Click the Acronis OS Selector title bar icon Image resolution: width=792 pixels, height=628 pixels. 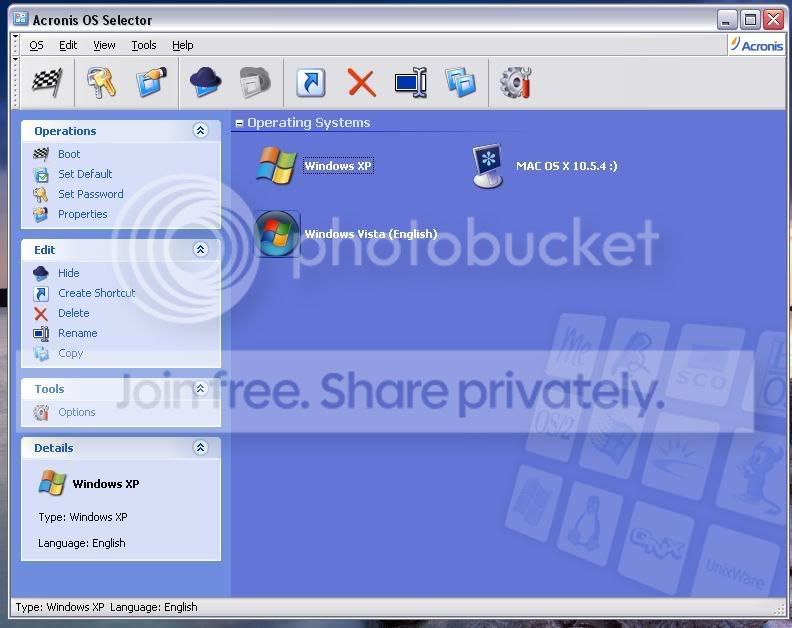[21, 19]
